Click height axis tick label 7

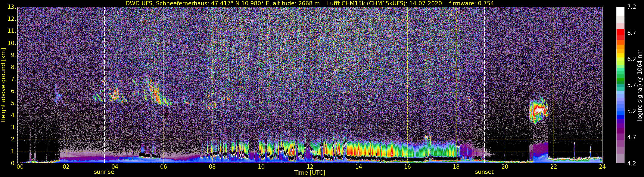(13, 79)
